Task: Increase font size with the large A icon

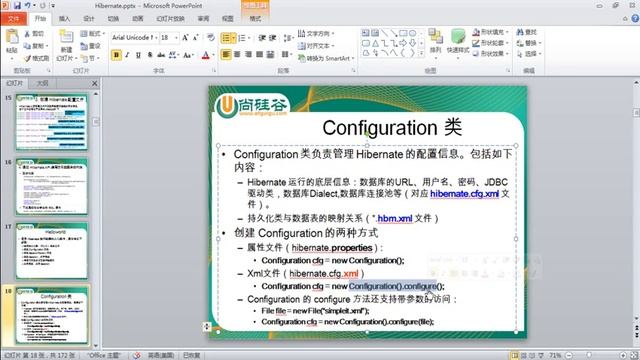Action: point(185,38)
